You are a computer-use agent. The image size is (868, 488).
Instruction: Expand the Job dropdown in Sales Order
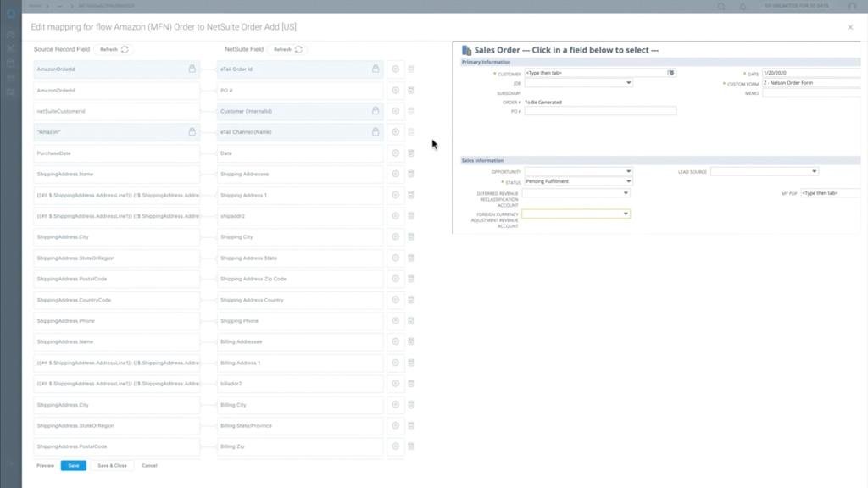point(628,83)
